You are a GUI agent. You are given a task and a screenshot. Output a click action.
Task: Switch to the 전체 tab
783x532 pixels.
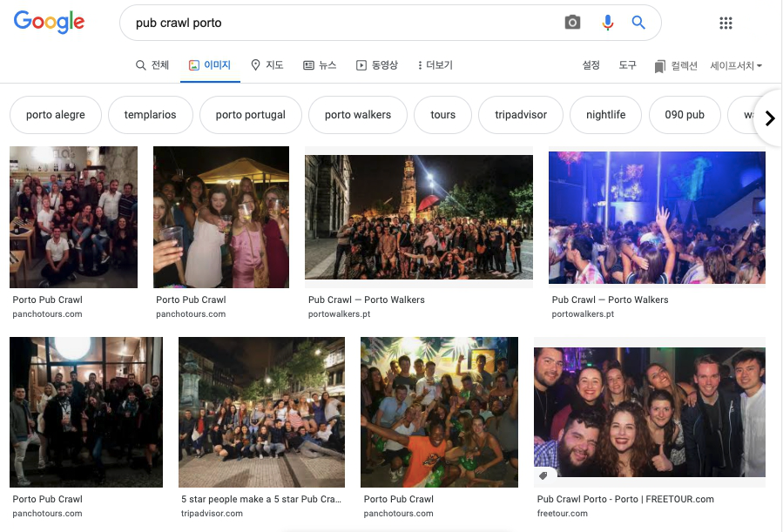(152, 65)
